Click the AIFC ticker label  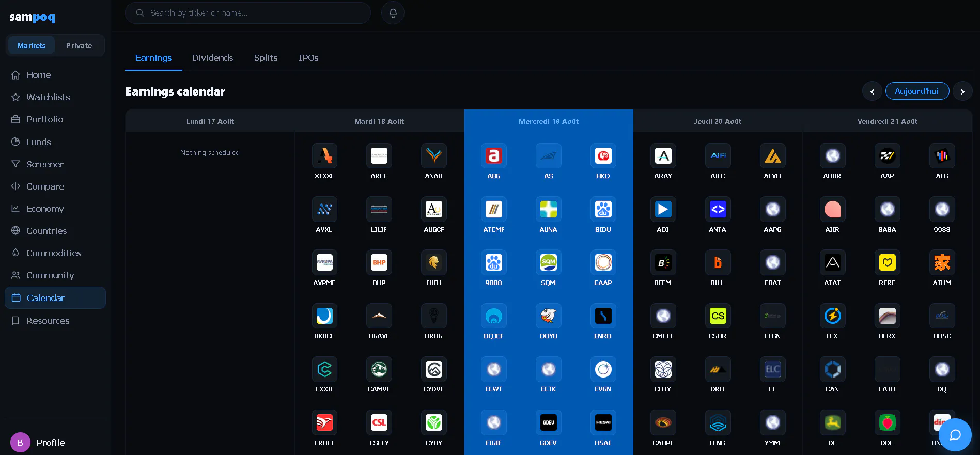718,176
